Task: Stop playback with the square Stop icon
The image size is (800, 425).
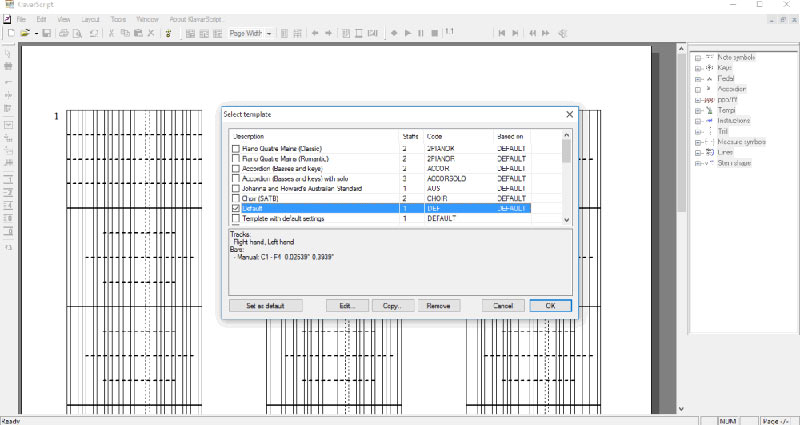Action: coord(435,33)
